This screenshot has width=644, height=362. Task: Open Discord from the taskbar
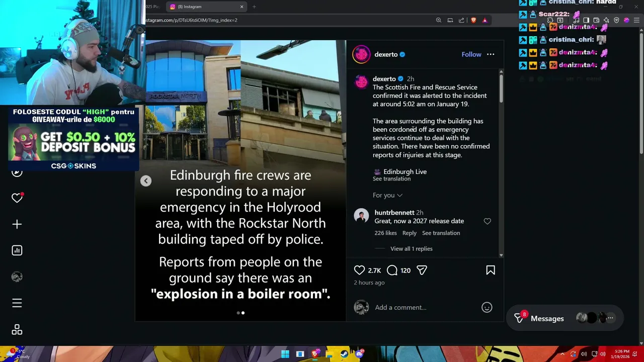coord(359,354)
